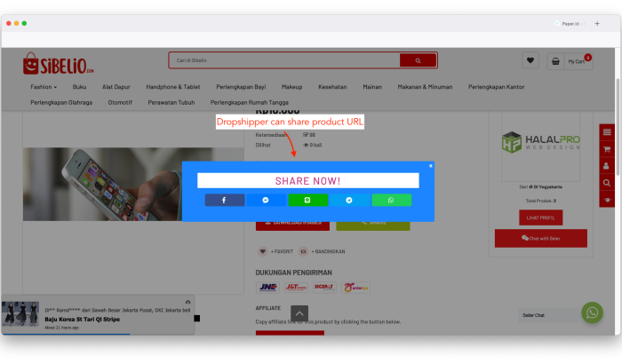622x364 pixels.
Task: Share product via Facebook icon
Action: pos(225,201)
